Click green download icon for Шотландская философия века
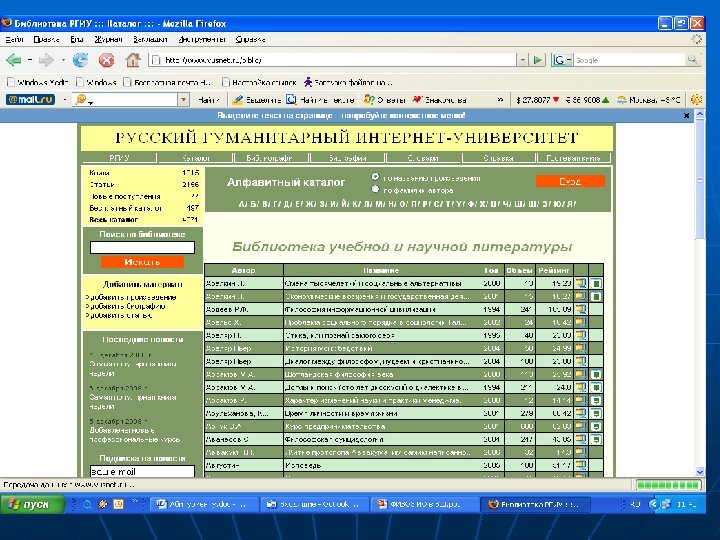Image resolution: width=720 pixels, height=540 pixels. click(x=596, y=374)
